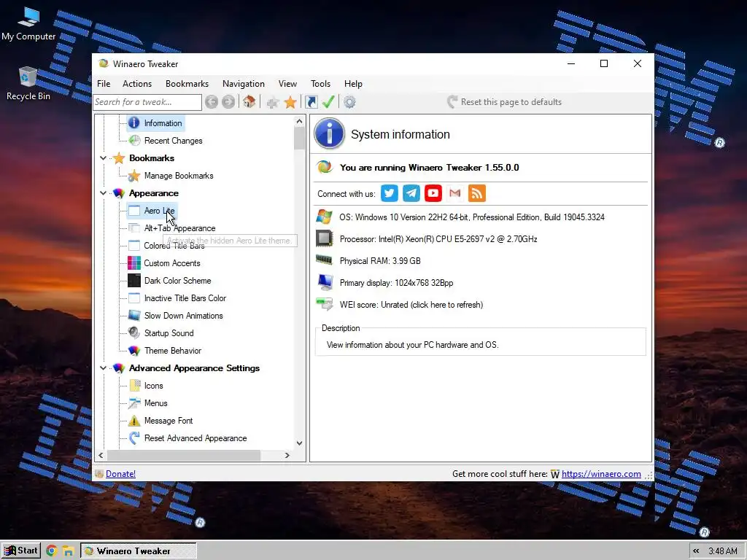Open the View menu
This screenshot has height=560, width=747.
click(x=287, y=84)
